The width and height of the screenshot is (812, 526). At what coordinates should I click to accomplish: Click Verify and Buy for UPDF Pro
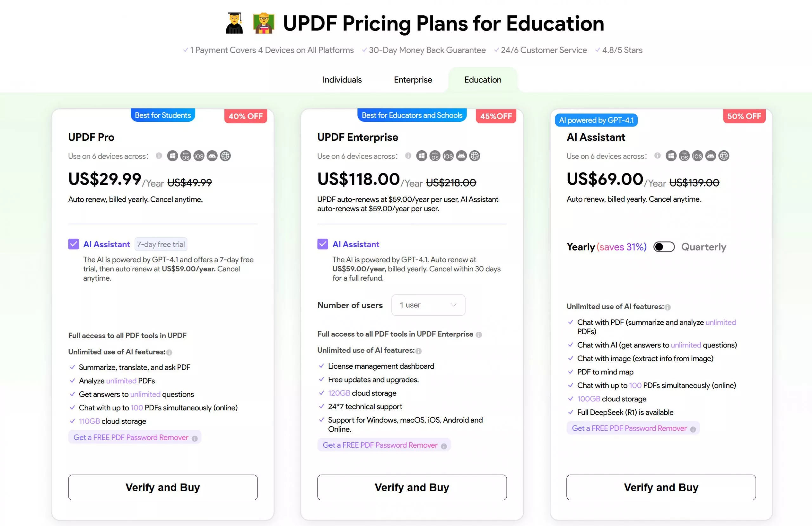point(163,487)
